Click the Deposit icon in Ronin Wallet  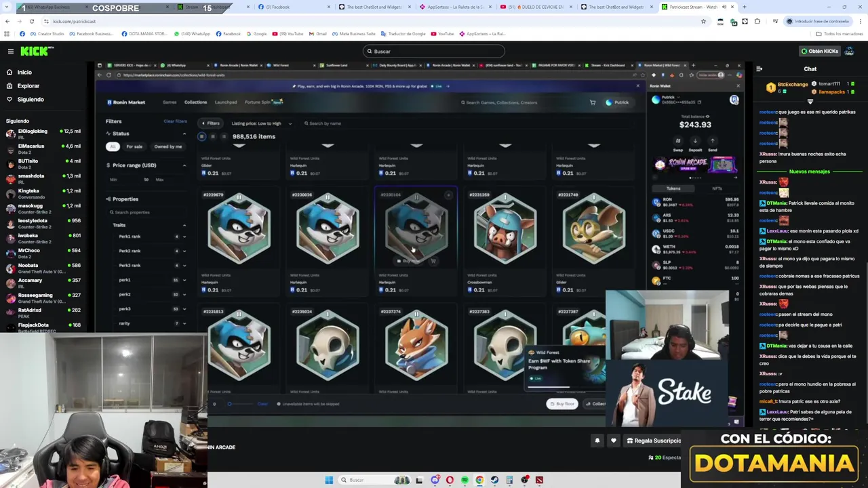coord(695,141)
